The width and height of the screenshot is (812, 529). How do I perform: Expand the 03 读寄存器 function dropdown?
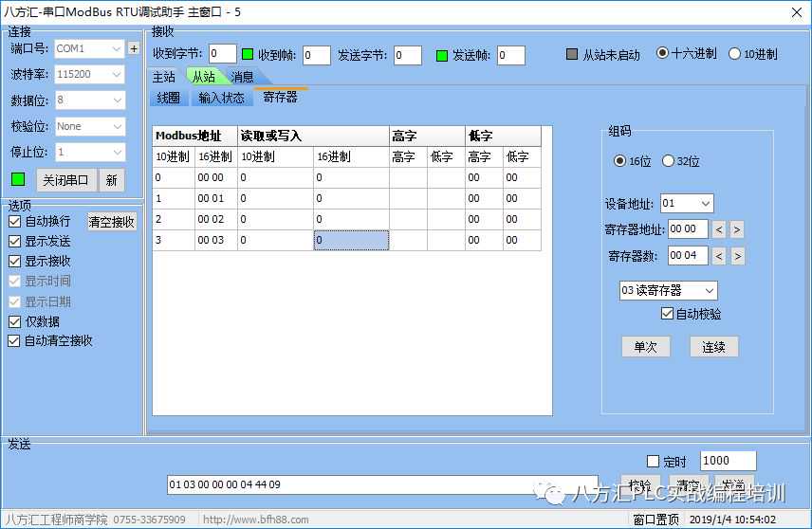point(709,290)
